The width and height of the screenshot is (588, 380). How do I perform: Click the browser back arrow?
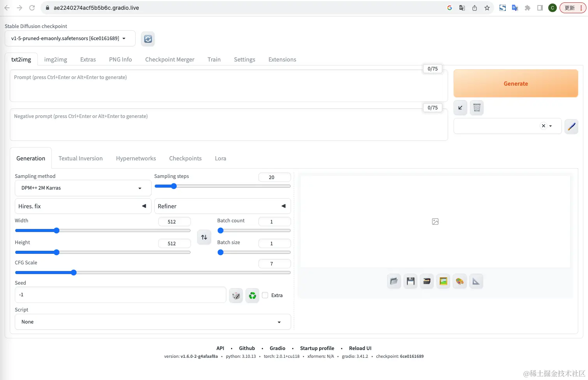click(x=7, y=8)
